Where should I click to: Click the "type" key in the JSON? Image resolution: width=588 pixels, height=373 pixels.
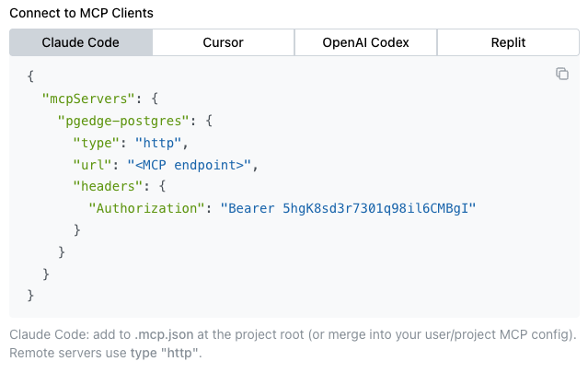coord(97,143)
